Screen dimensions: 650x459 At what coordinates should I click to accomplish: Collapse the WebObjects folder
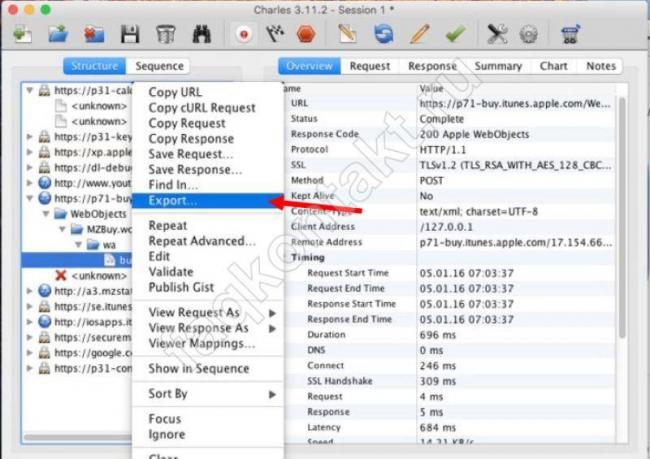[46, 214]
